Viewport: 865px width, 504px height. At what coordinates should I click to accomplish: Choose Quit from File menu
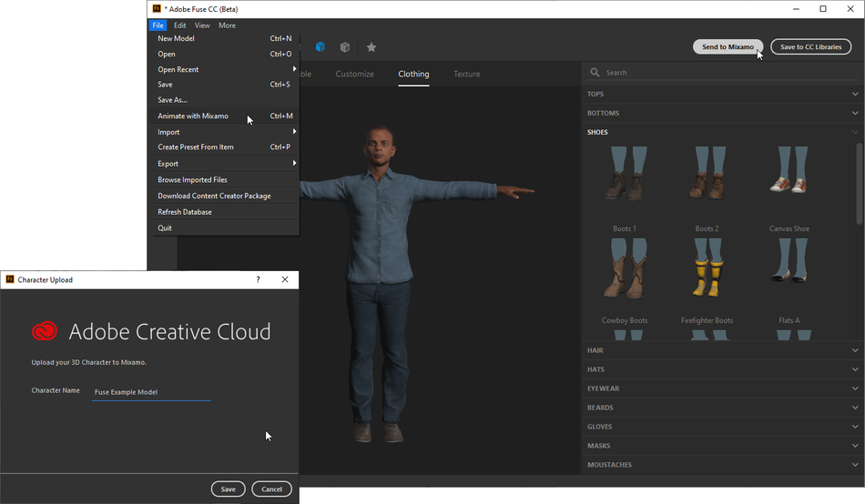tap(225, 227)
